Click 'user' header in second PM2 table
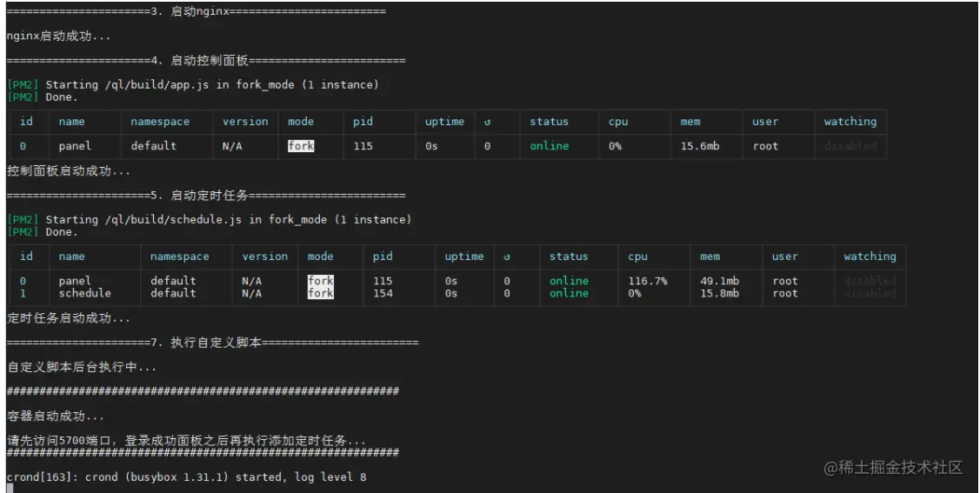The width and height of the screenshot is (980, 493). coord(785,256)
